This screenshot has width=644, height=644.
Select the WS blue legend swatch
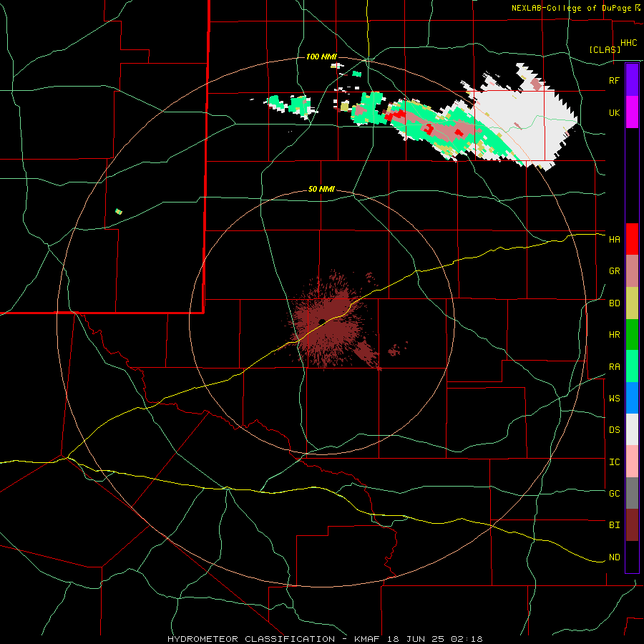pyautogui.click(x=632, y=398)
